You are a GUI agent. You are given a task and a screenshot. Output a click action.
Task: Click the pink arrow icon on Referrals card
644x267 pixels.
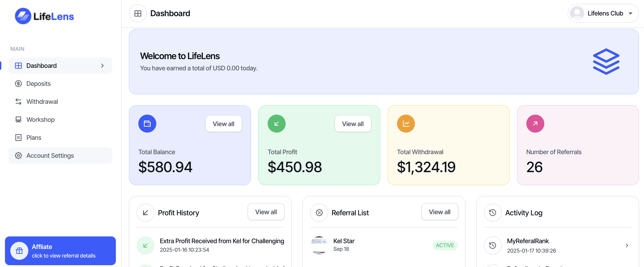click(535, 124)
